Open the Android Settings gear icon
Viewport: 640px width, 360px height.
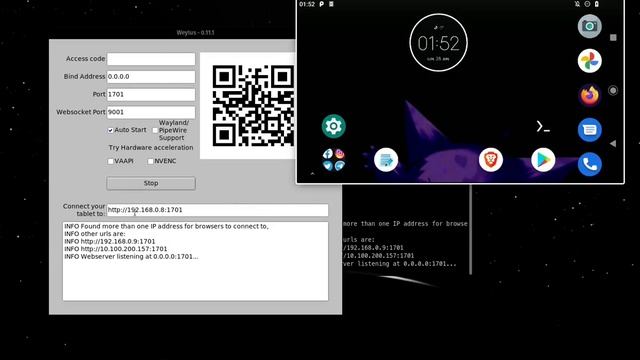333,126
